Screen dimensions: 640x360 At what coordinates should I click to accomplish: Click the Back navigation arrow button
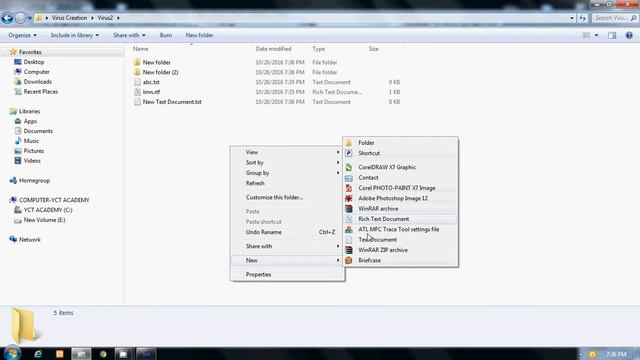pyautogui.click(x=7, y=18)
